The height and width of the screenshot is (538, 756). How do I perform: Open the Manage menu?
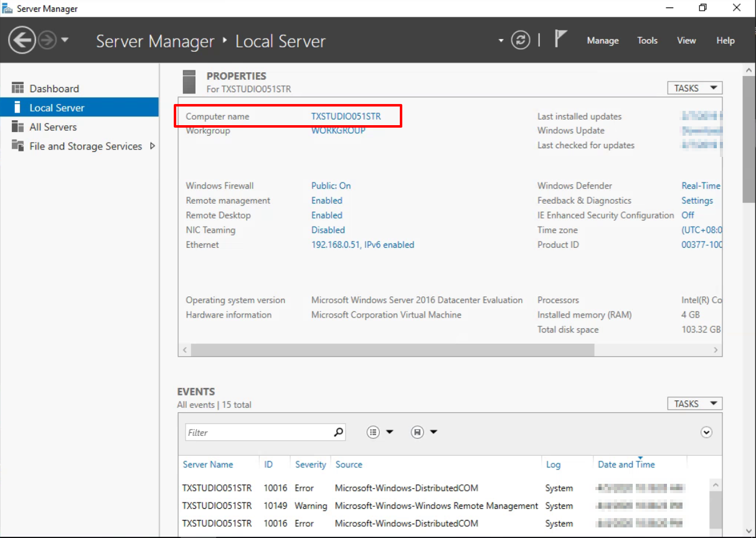pyautogui.click(x=603, y=40)
